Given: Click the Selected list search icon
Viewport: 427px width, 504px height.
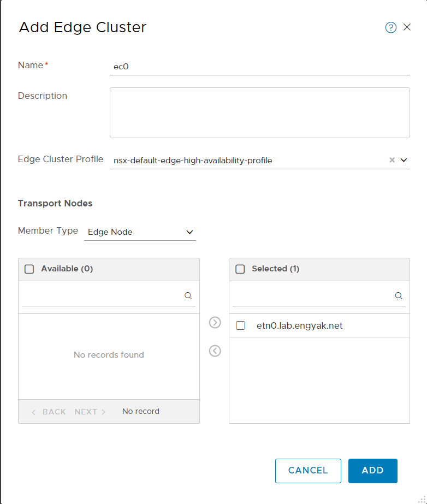Looking at the screenshot, I should click(x=399, y=295).
